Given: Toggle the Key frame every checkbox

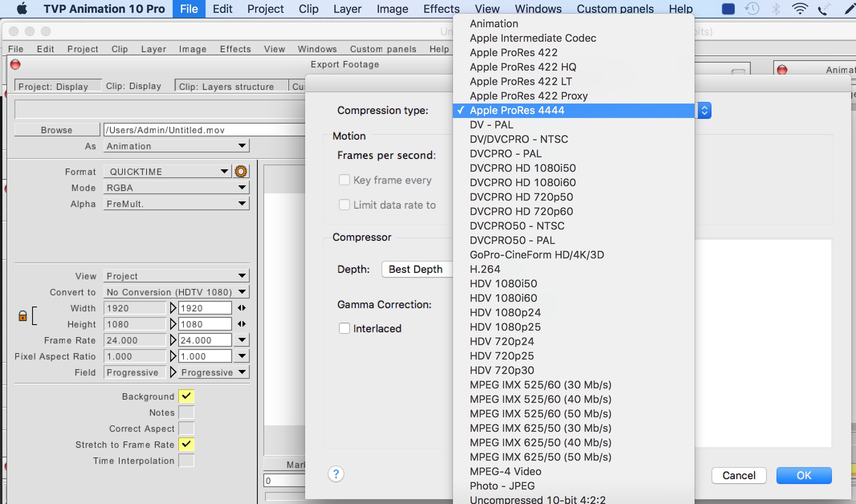Looking at the screenshot, I should click(x=344, y=180).
